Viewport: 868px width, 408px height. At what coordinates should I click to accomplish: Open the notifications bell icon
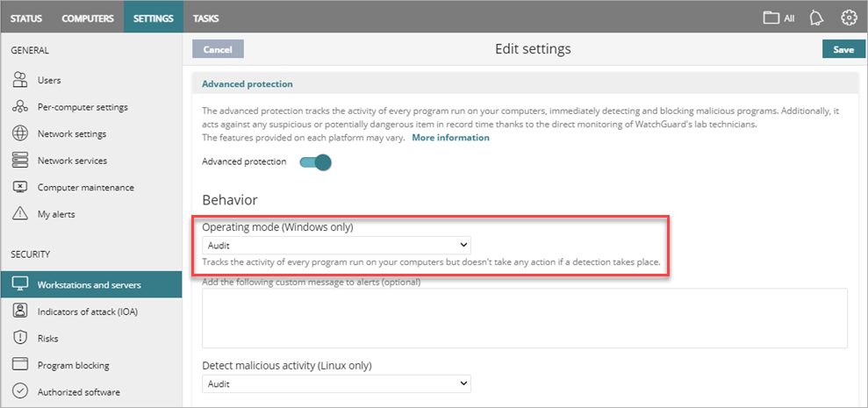point(817,18)
